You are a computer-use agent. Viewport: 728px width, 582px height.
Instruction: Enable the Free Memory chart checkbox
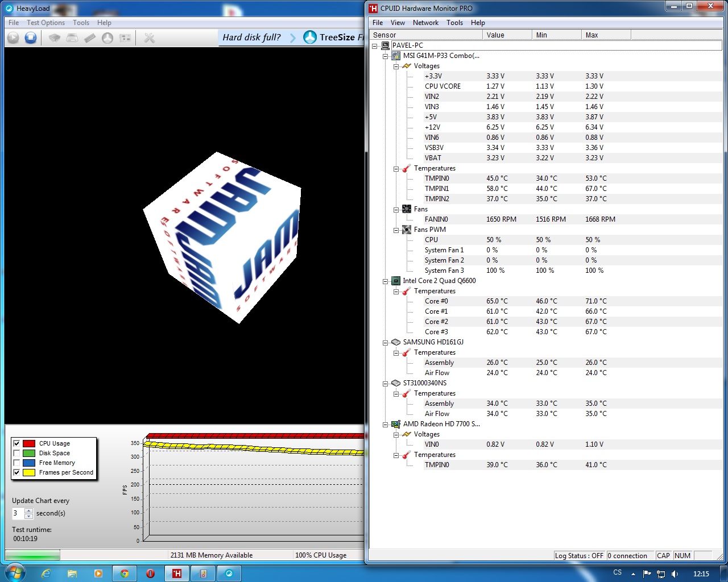[16, 463]
